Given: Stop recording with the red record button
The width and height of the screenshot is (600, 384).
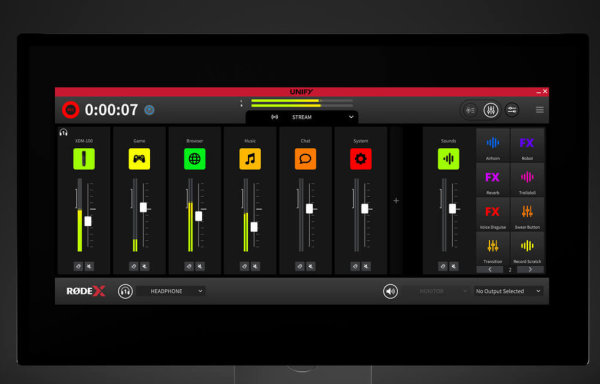Looking at the screenshot, I should (70, 110).
